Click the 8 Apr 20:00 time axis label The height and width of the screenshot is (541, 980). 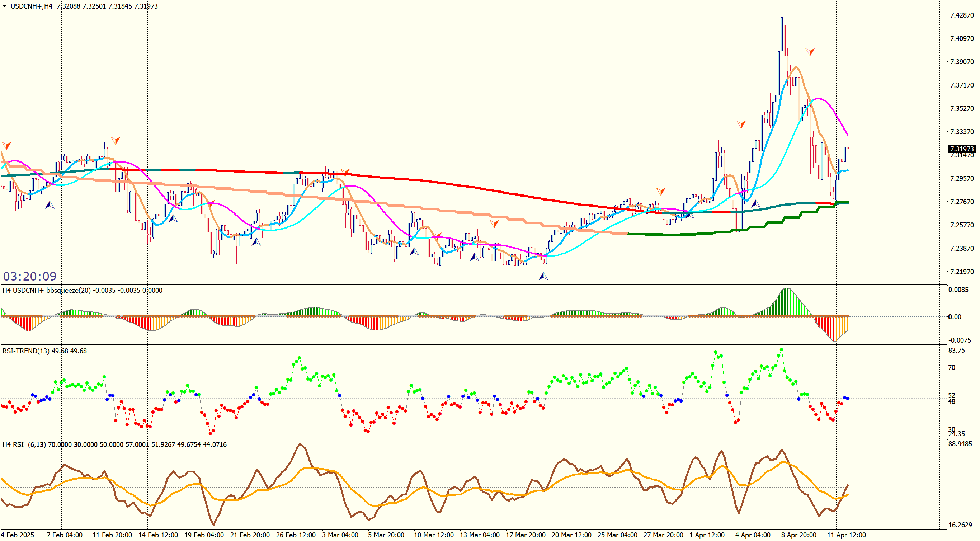[x=798, y=535]
